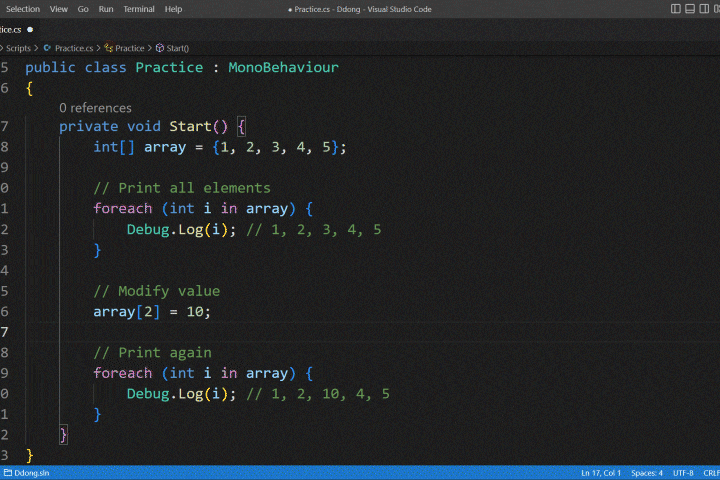
Task: Open the Selection menu
Action: point(22,9)
